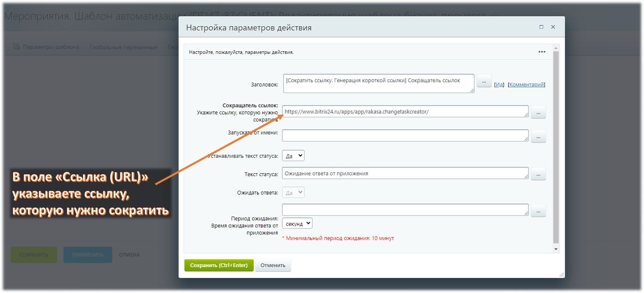The height and width of the screenshot is (293, 644).
Task: Focus the Период ожидания value field
Action: (x=405, y=210)
